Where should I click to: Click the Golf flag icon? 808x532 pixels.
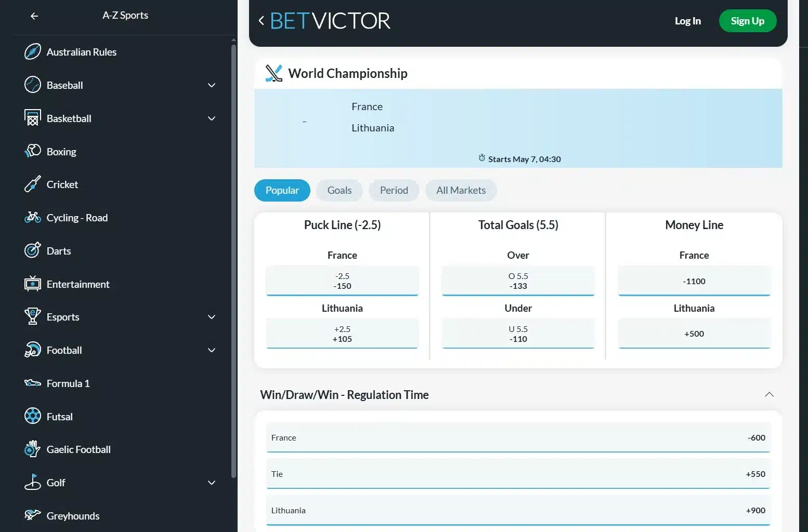pos(33,482)
